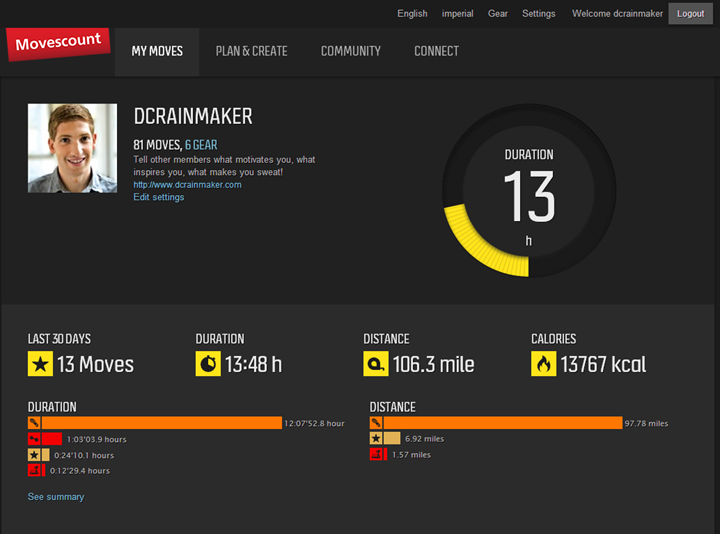This screenshot has width=720, height=534.
Task: Click the circular Duration 13 h gauge
Action: (x=529, y=191)
